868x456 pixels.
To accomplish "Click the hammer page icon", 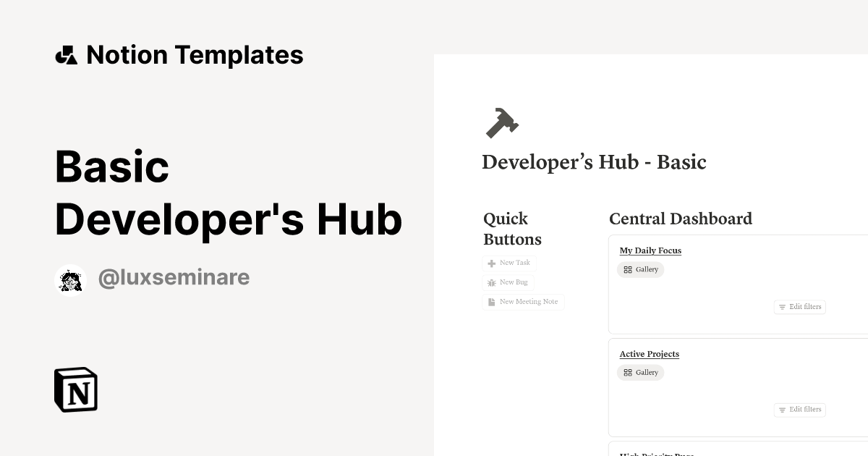I will pyautogui.click(x=502, y=122).
